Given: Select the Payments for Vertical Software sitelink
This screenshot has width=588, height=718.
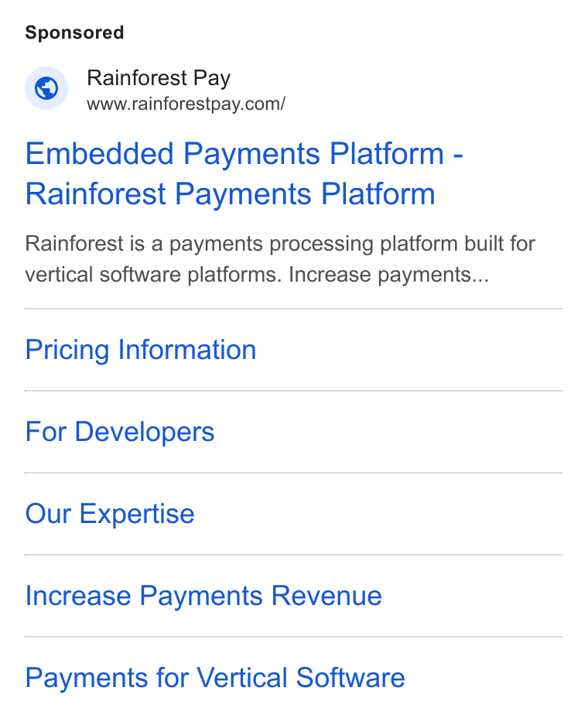Looking at the screenshot, I should (x=215, y=678).
